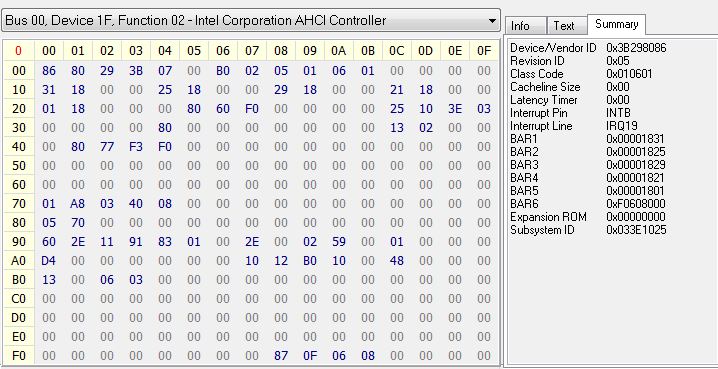Click BAR3 value 0x00001829
Screen dimensions: 718x369
click(636, 164)
